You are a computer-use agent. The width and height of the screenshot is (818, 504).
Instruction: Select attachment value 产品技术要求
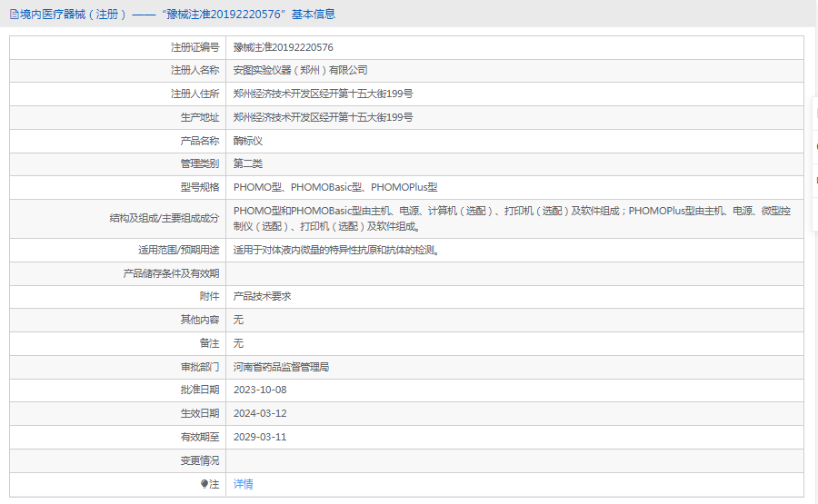click(x=263, y=296)
